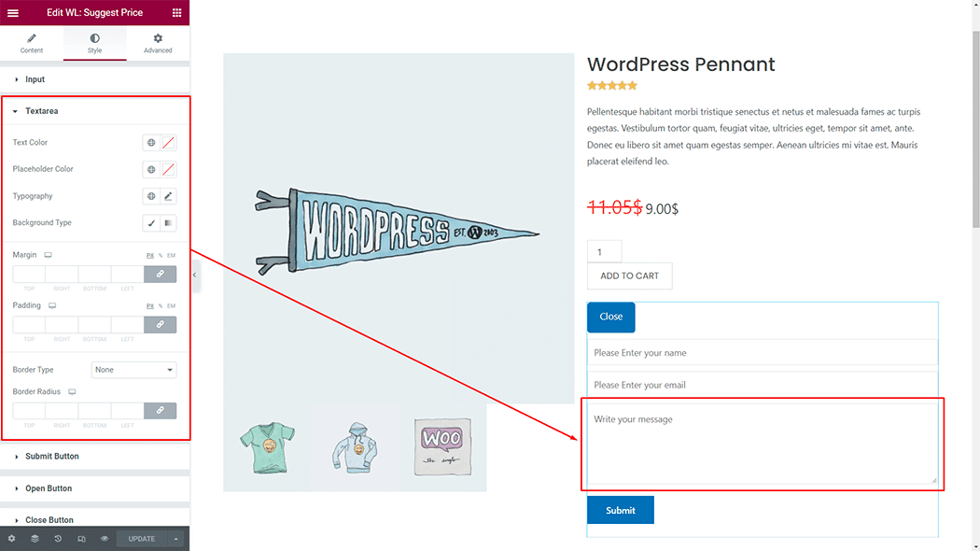980x551 pixels.
Task: Click global icon beside Text Color
Action: [x=151, y=143]
